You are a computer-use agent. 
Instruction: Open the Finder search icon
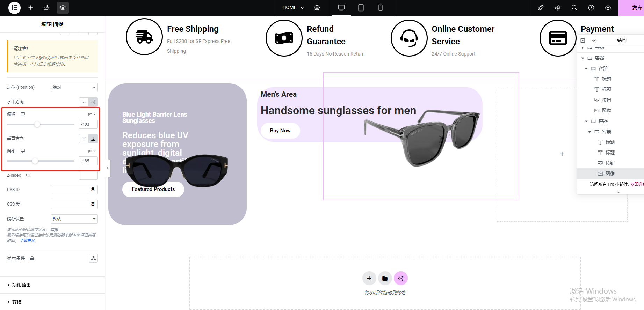[574, 8]
